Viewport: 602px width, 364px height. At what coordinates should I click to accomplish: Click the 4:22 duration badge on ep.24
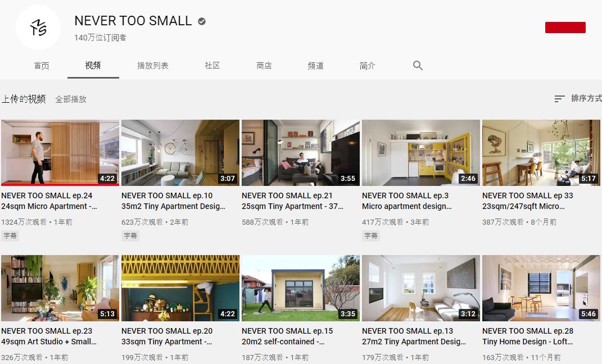tap(107, 179)
